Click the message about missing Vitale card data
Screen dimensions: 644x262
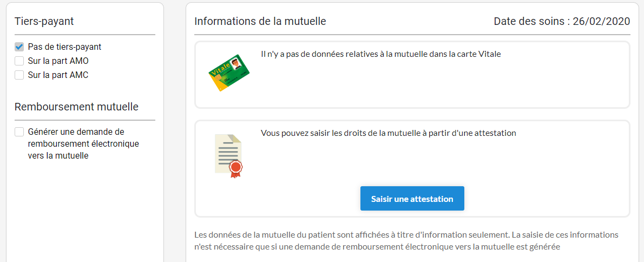coord(380,54)
